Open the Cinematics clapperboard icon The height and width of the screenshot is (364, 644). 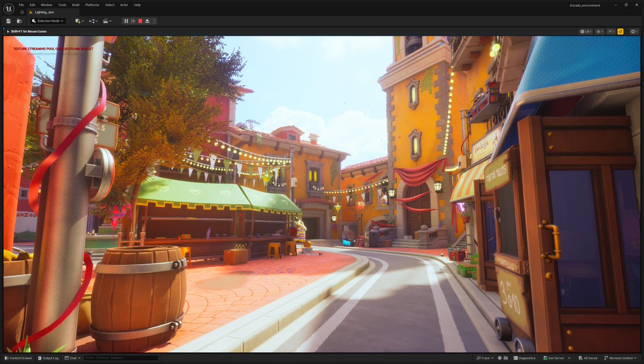pyautogui.click(x=106, y=21)
